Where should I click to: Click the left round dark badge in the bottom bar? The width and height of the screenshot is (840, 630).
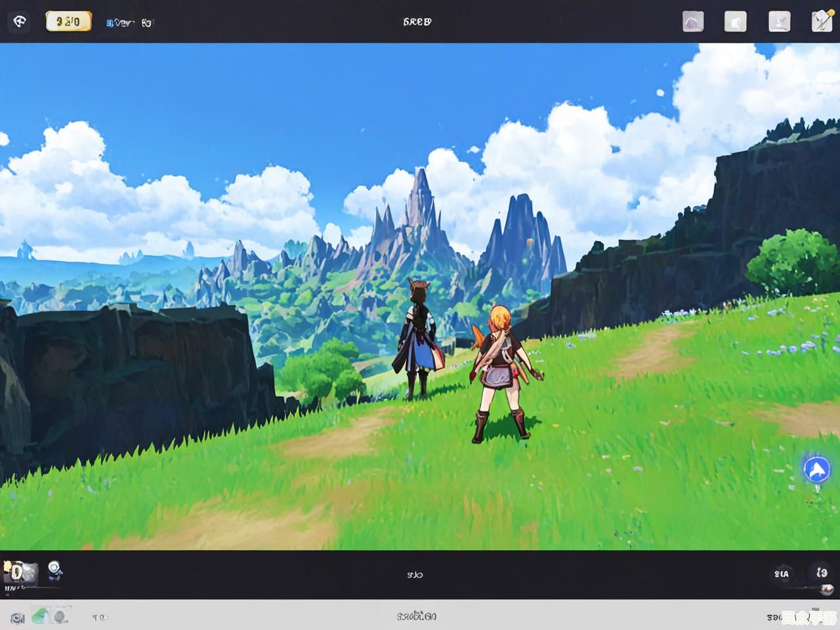782,574
